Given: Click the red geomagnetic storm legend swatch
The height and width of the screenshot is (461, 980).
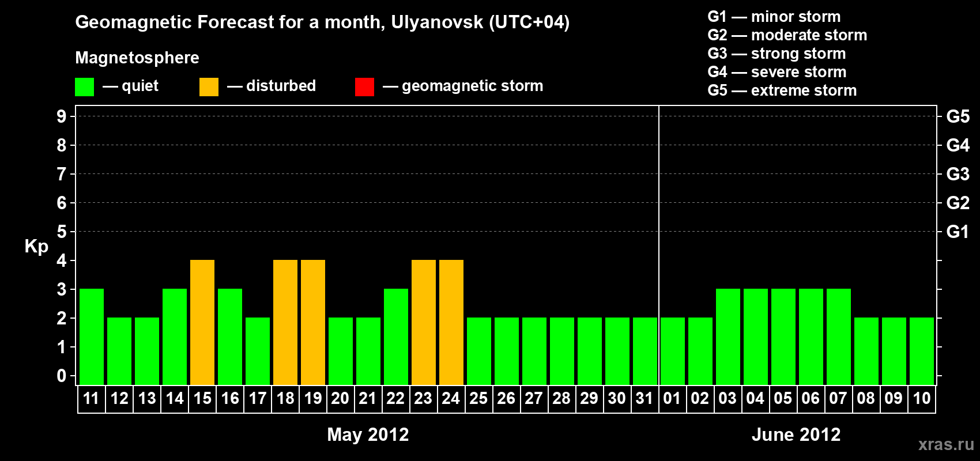Looking at the screenshot, I should 364,87.
